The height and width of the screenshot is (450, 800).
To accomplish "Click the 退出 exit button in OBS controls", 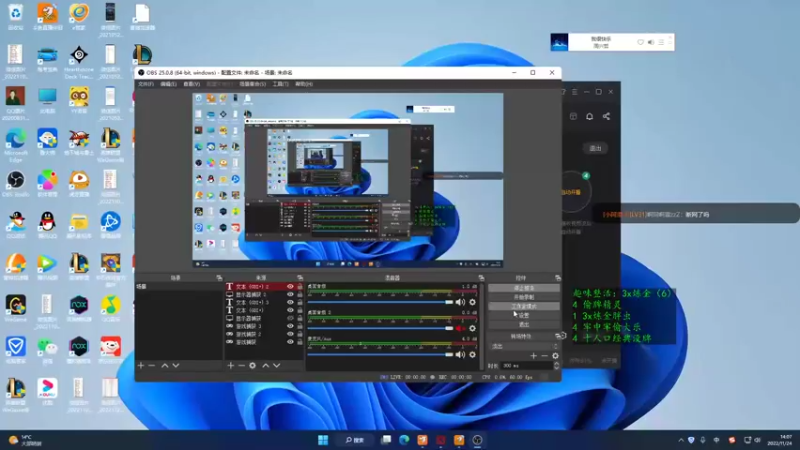I will point(523,324).
